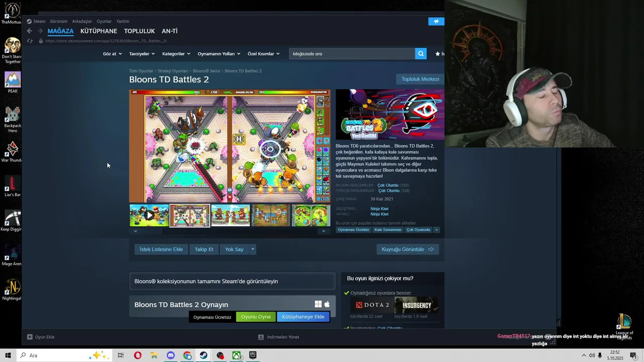Click the green Oyunu Oyna button
The image size is (644, 362).
pyautogui.click(x=256, y=317)
